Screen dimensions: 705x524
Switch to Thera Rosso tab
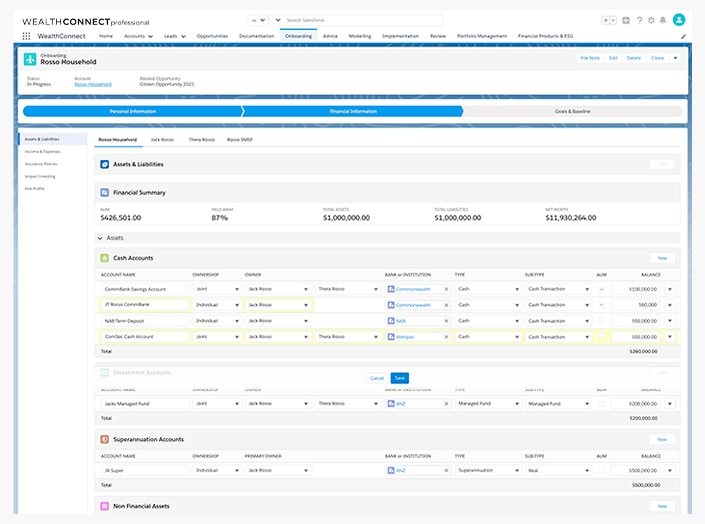pyautogui.click(x=201, y=140)
